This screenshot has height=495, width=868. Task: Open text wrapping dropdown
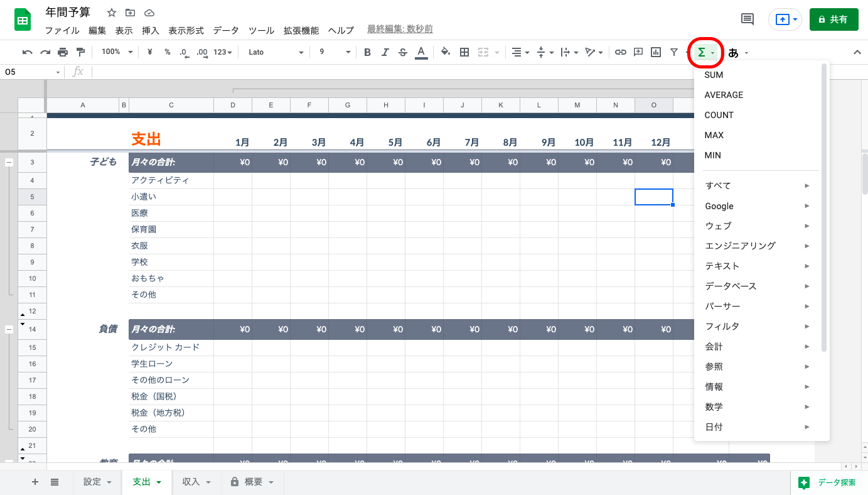click(x=569, y=52)
